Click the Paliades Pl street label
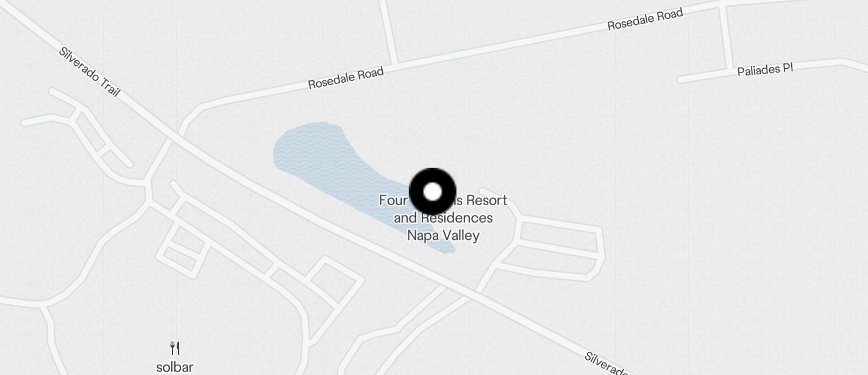This screenshot has height=375, width=868. (x=765, y=69)
